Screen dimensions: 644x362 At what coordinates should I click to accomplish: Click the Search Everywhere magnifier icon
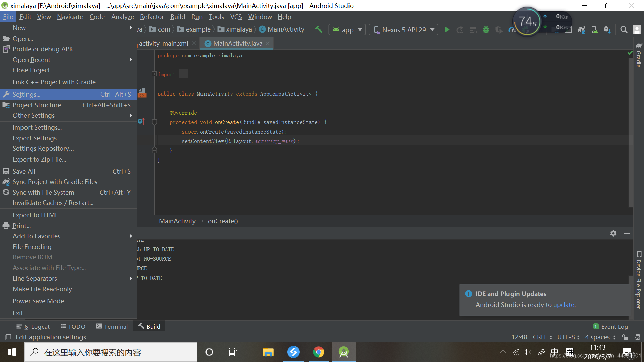pos(624,30)
